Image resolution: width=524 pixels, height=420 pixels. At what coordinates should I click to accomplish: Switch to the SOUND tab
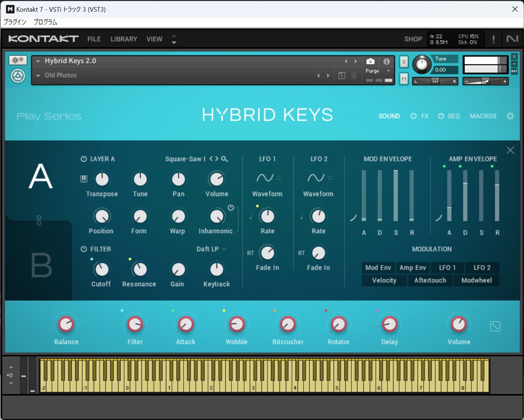click(389, 116)
